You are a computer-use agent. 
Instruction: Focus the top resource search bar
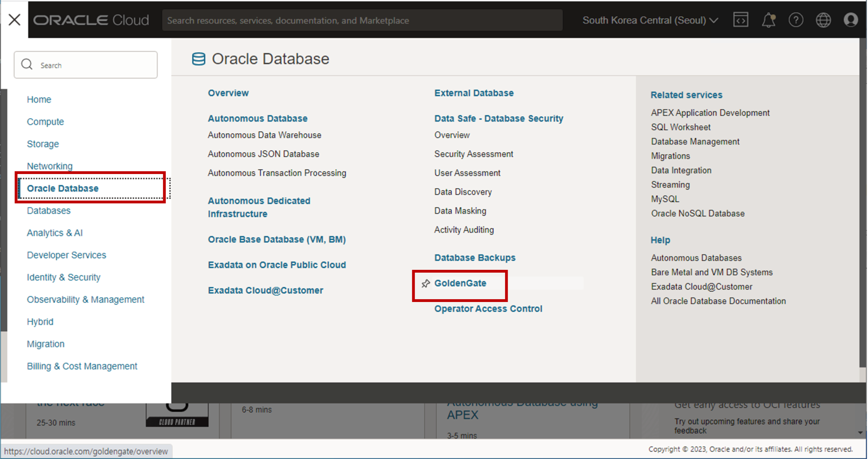click(362, 20)
